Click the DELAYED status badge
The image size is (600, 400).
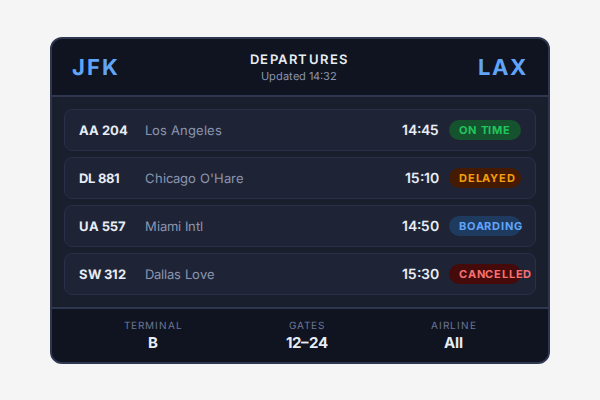click(x=485, y=178)
